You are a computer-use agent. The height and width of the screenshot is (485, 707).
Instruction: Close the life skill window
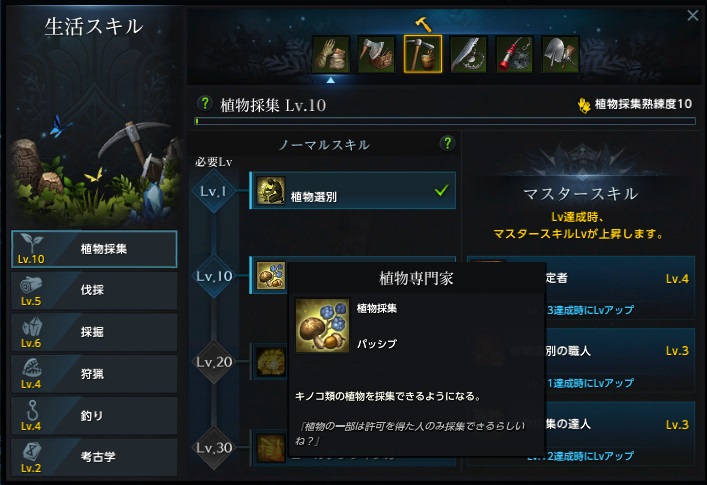click(x=693, y=15)
